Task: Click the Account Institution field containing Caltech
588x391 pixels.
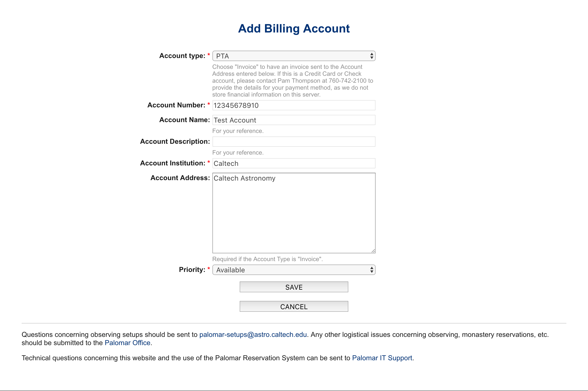Action: [294, 163]
